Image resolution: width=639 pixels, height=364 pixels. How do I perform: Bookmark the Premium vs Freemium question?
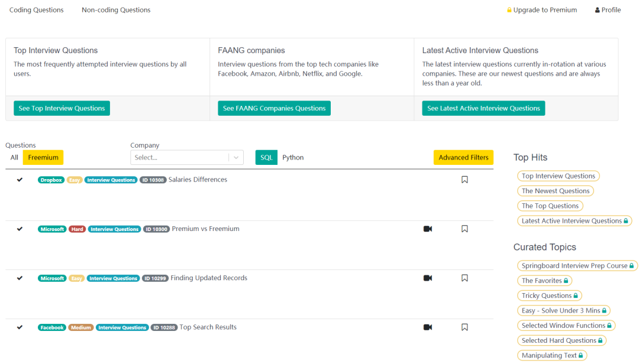[x=464, y=229]
